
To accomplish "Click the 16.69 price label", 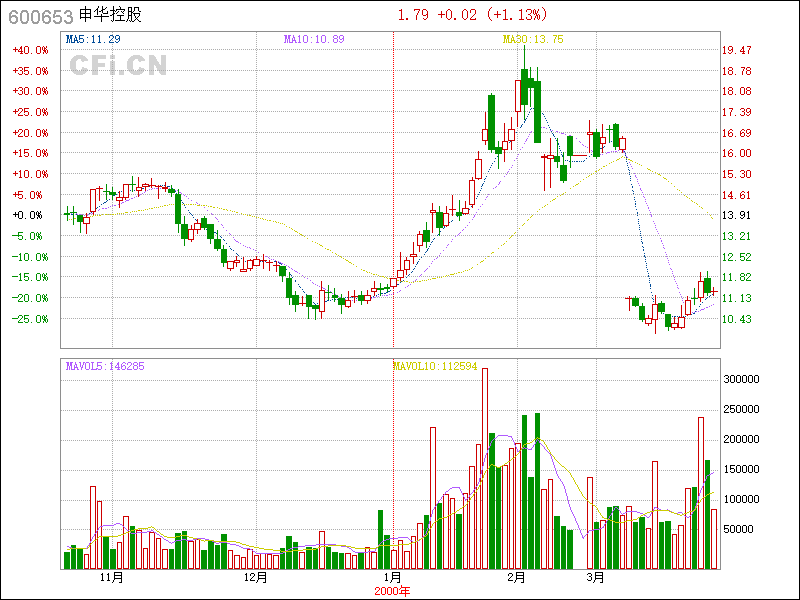I will coord(737,133).
